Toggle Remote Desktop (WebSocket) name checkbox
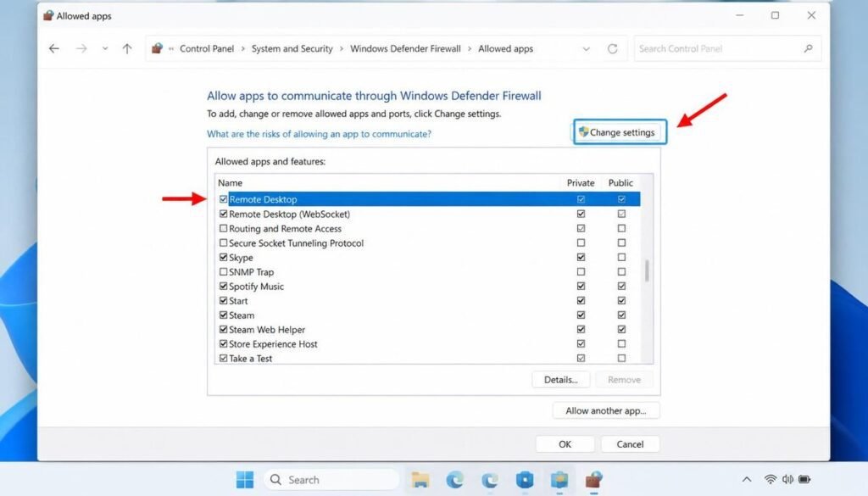868x496 pixels. [x=223, y=214]
